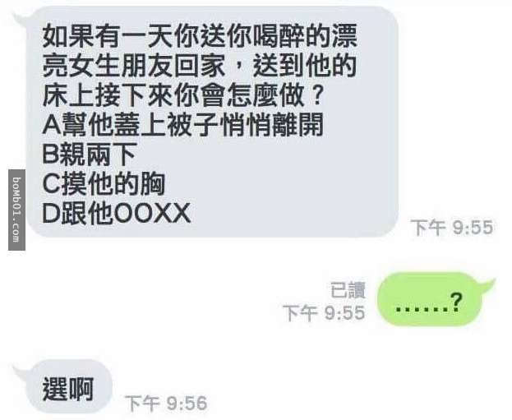Viewport: 512px width, 420px height.
Task: Click the 下午 9:56 timestamp
Action: point(166,403)
